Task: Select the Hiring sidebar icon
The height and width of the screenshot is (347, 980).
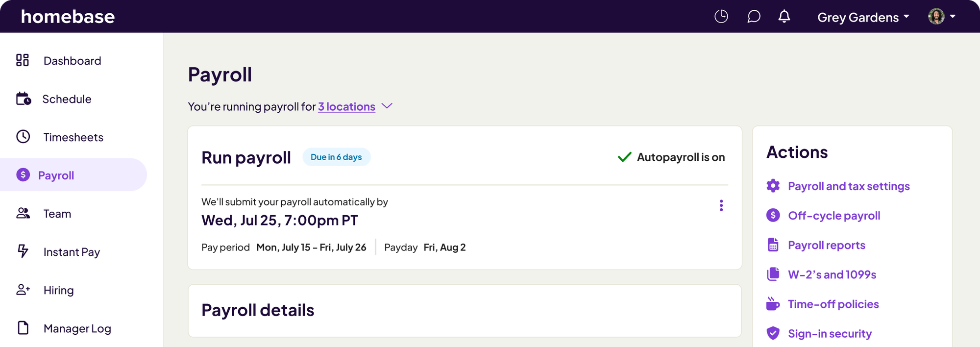Action: point(23,290)
